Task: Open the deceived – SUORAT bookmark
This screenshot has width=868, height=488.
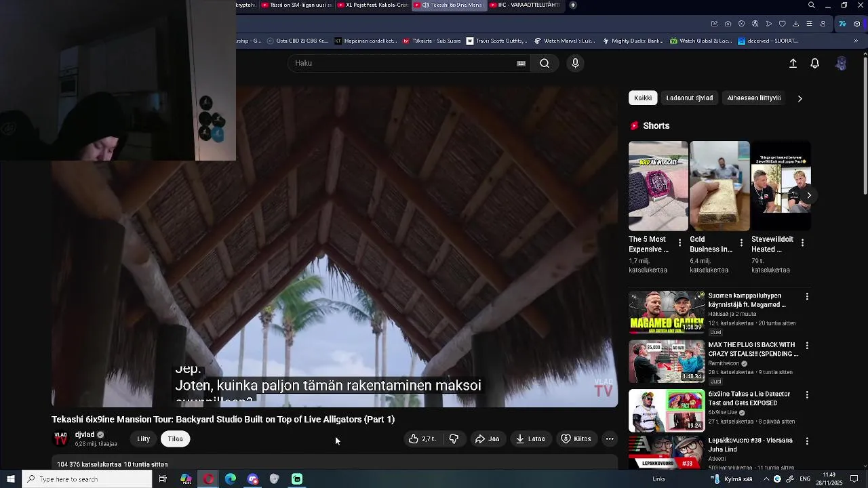Action: click(x=768, y=41)
